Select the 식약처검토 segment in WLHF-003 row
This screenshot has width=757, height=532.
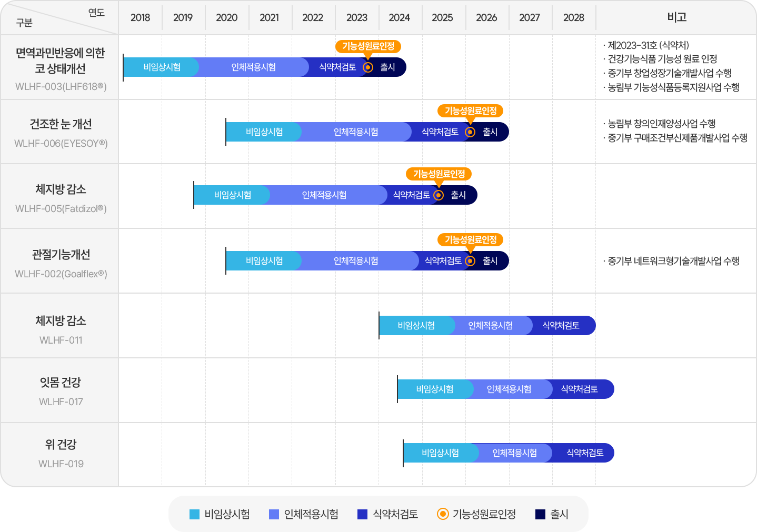(337, 67)
